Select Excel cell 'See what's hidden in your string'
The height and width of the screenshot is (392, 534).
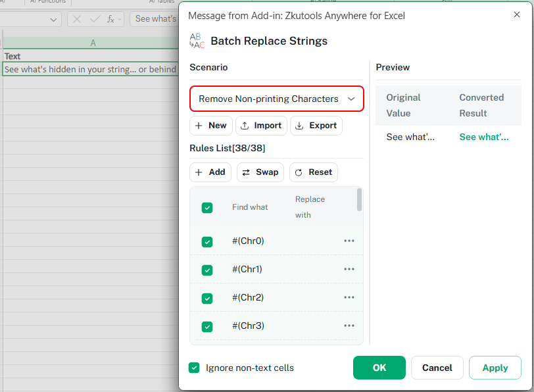tap(91, 70)
